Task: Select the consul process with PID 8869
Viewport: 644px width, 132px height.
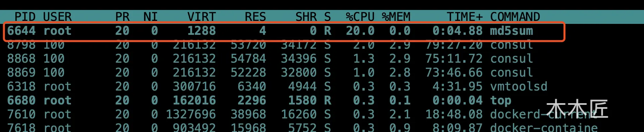Action: click(x=284, y=73)
